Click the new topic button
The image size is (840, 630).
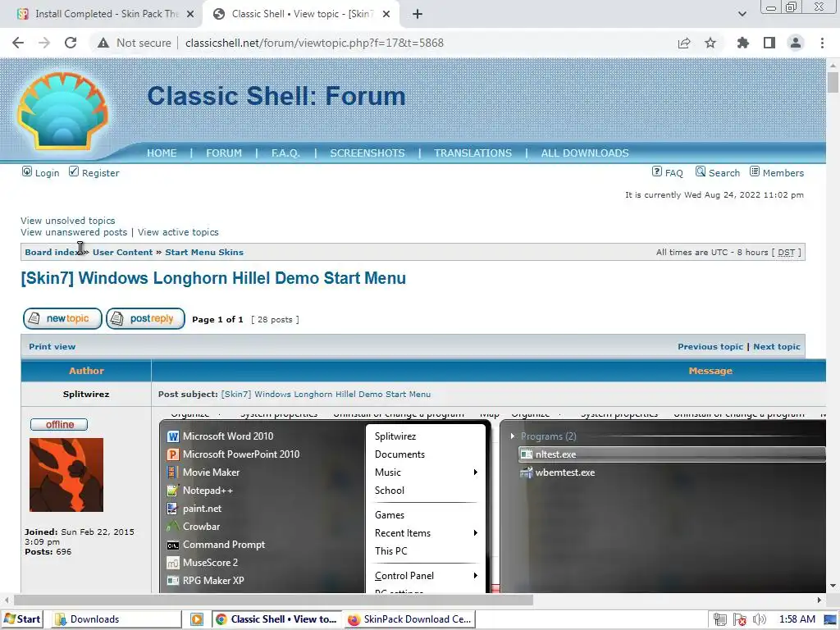pos(62,319)
